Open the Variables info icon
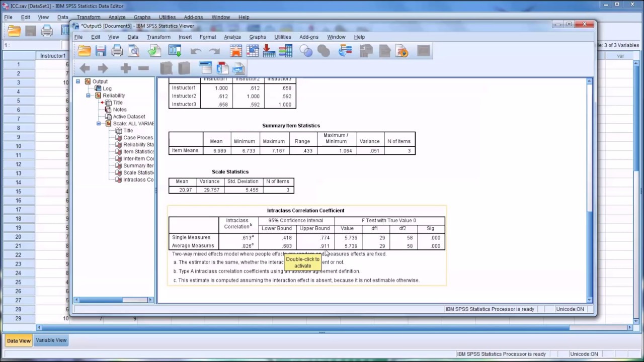644x362 pixels. (286, 51)
